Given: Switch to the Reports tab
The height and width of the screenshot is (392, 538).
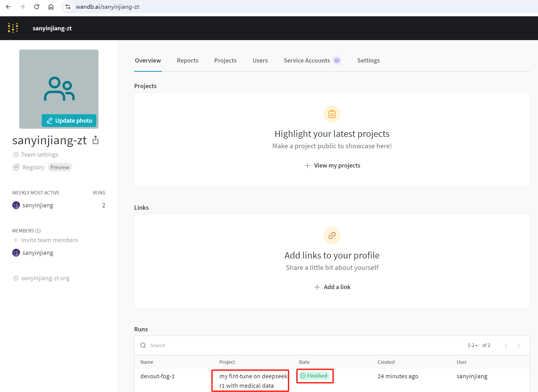Looking at the screenshot, I should pos(187,60).
